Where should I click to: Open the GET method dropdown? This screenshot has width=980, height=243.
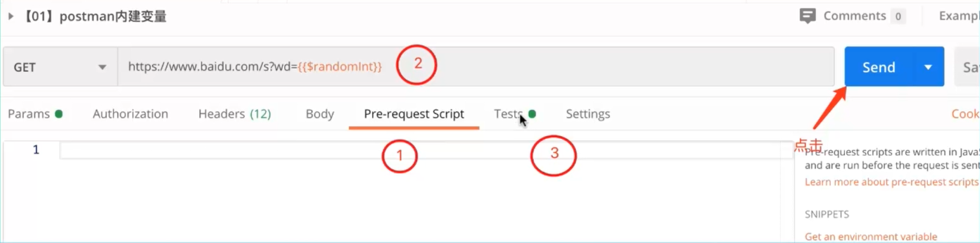tap(60, 67)
